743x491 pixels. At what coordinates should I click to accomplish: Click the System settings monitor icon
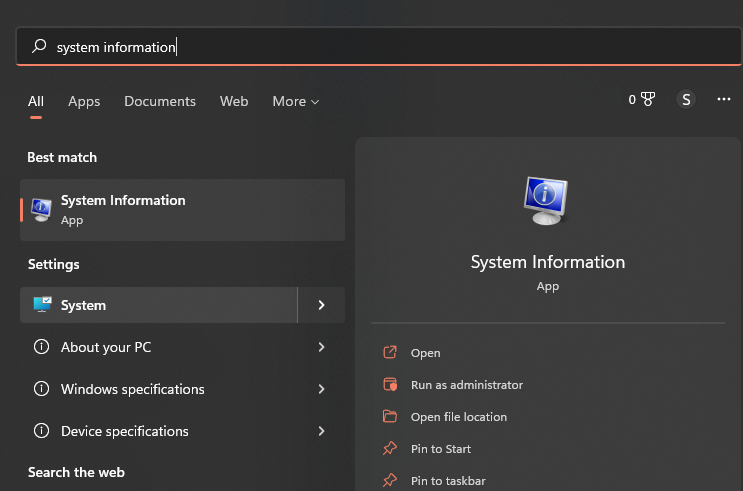click(42, 305)
